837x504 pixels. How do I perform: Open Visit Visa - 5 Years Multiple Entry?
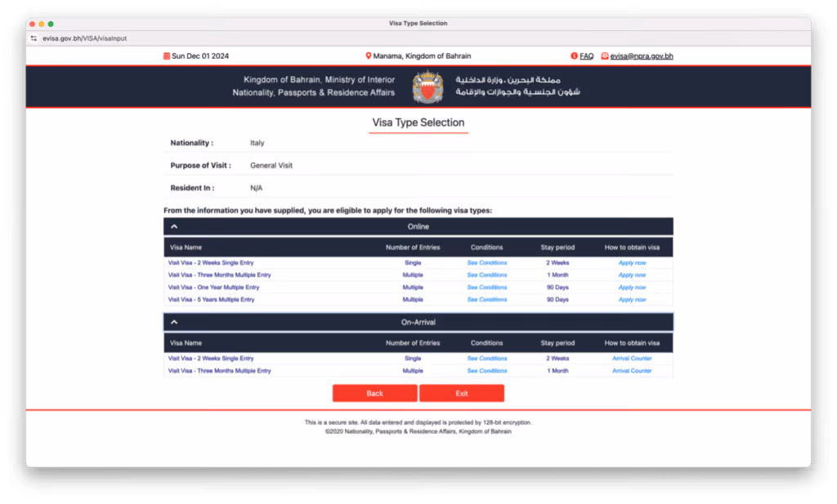click(212, 300)
